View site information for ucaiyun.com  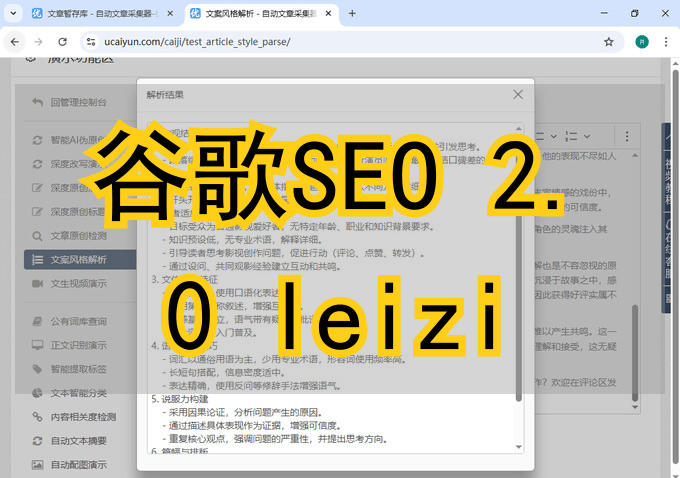(x=91, y=42)
